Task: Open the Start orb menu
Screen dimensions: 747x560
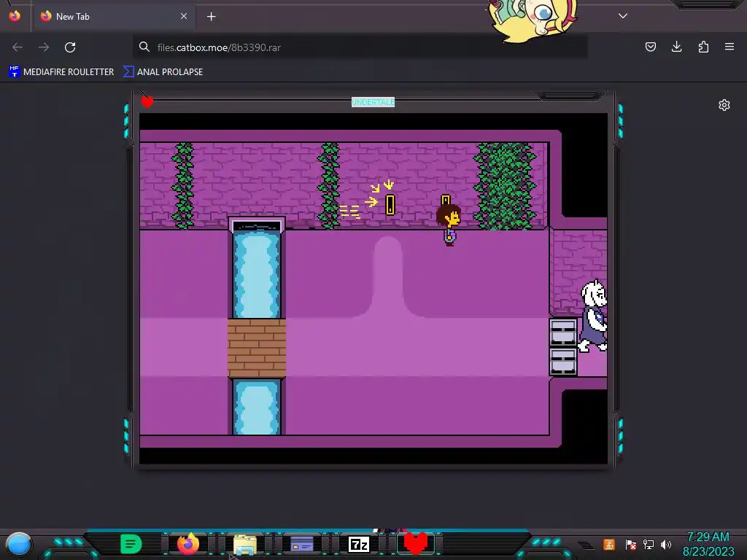Action: tap(18, 544)
